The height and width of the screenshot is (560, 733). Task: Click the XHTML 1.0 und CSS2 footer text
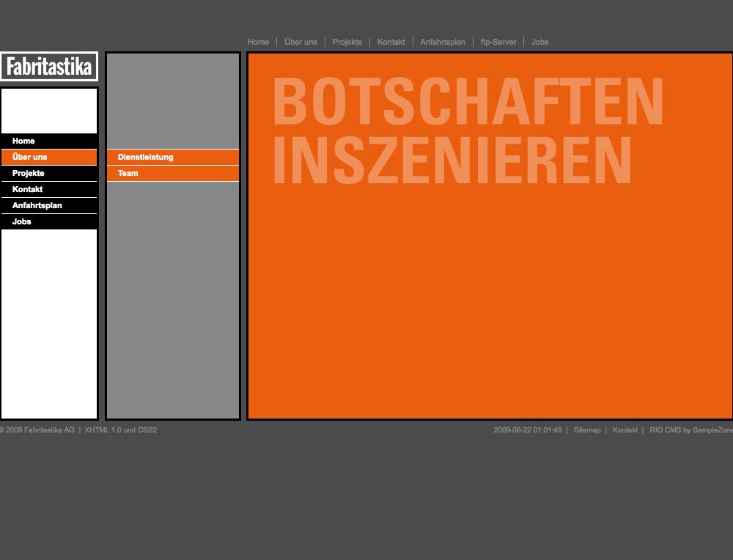[121, 430]
